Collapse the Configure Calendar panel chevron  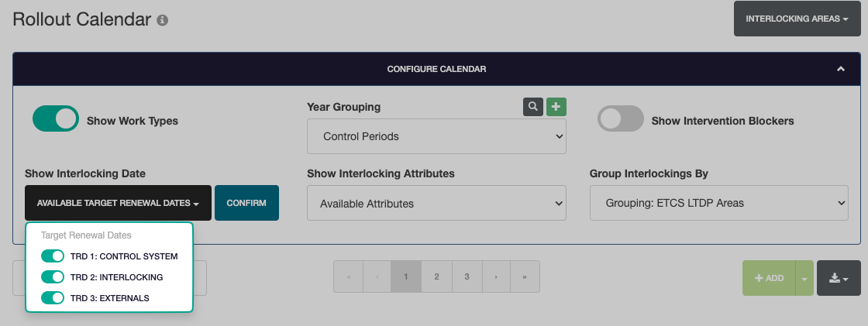click(841, 69)
